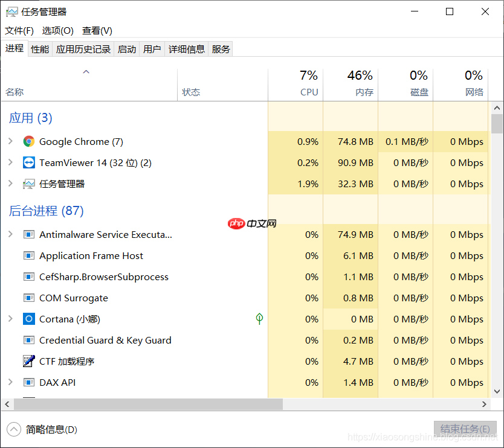Switch to the 启动 tab
This screenshot has width=504, height=448.
pos(126,49)
